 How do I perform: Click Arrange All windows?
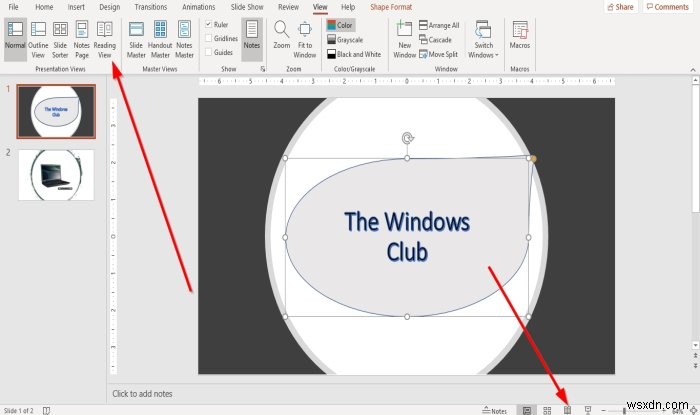pyautogui.click(x=439, y=25)
